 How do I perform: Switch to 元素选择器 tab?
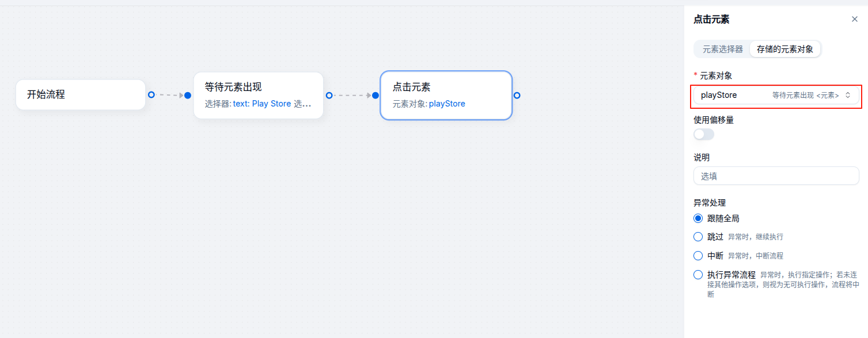[x=722, y=50]
